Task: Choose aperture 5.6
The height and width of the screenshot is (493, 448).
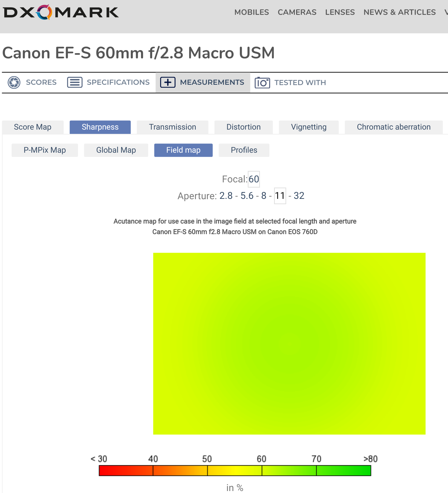Action: pos(247,196)
